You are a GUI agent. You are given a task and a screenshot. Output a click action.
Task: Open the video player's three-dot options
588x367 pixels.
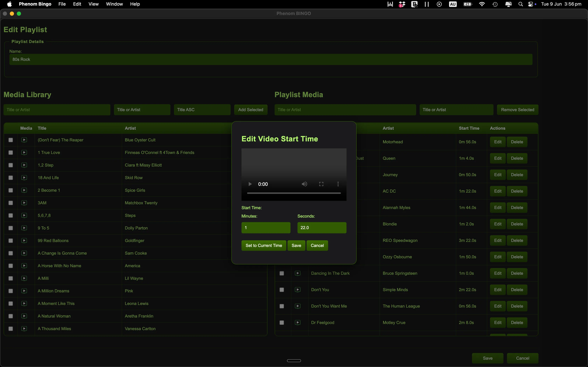point(338,184)
